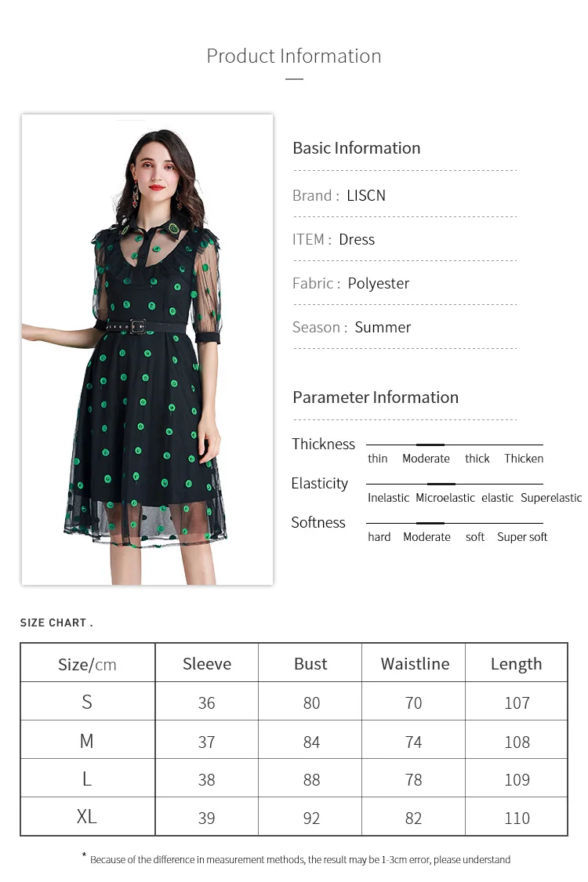
Task: Click the SIZE CHART label
Action: coord(56,622)
